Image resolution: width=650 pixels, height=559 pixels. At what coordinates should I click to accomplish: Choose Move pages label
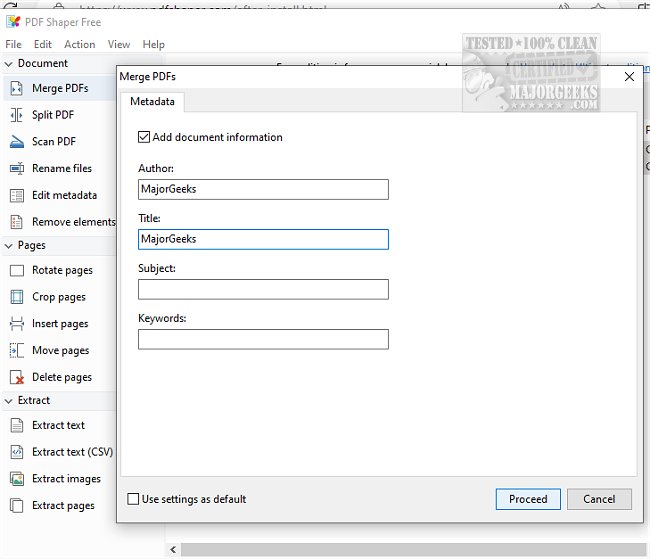coord(61,351)
